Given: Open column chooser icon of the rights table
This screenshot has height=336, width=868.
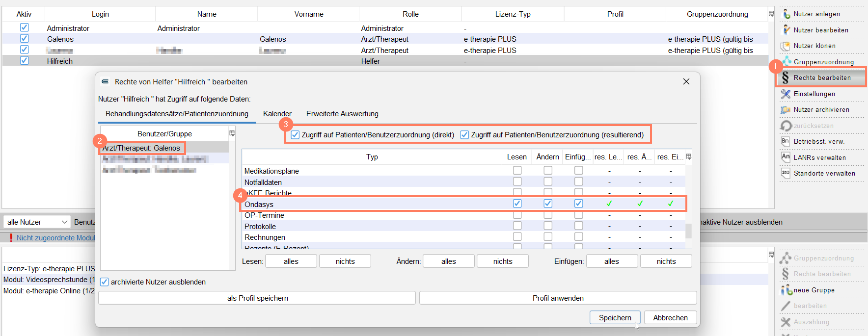Looking at the screenshot, I should (689, 157).
